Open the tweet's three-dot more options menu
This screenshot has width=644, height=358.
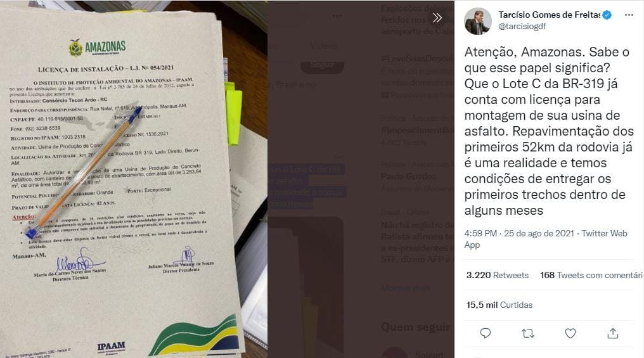click(x=629, y=15)
